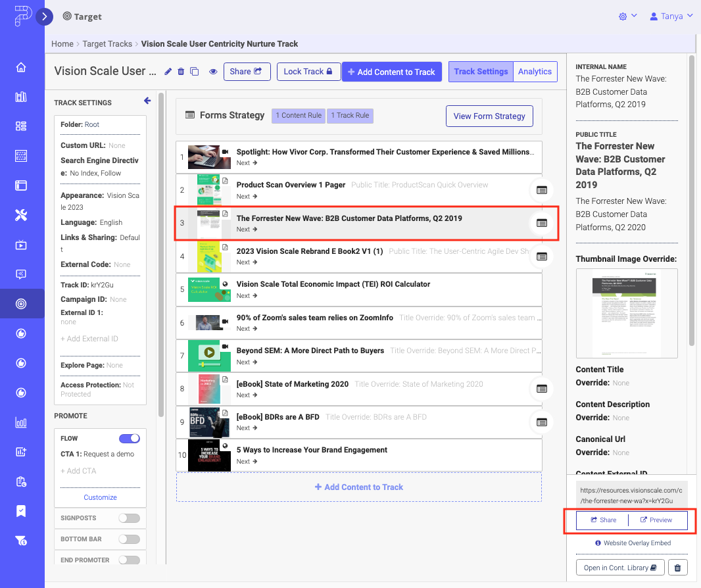Screen dimensions: 701x588
Task: Switch to Track Settings tab
Action: coord(481,72)
